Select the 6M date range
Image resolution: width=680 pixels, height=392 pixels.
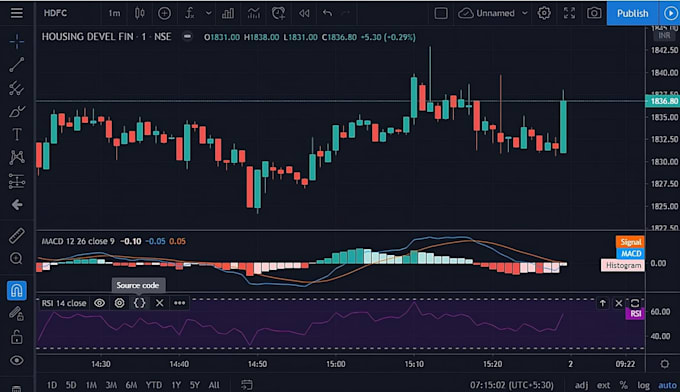tap(131, 385)
